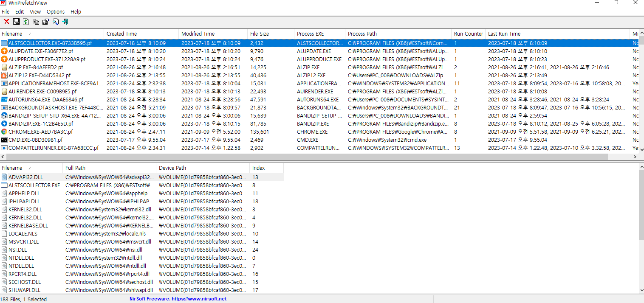Sort by Process EXE column header

[319, 34]
